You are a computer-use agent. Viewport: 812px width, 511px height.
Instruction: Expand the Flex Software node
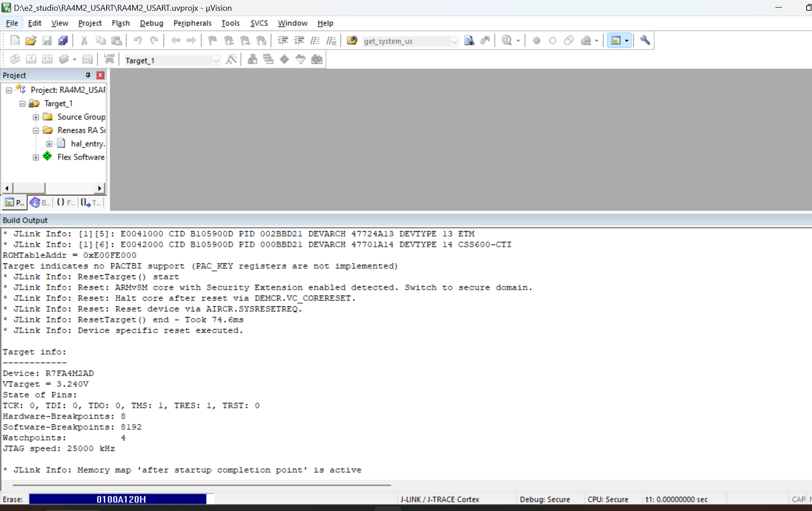tap(36, 157)
